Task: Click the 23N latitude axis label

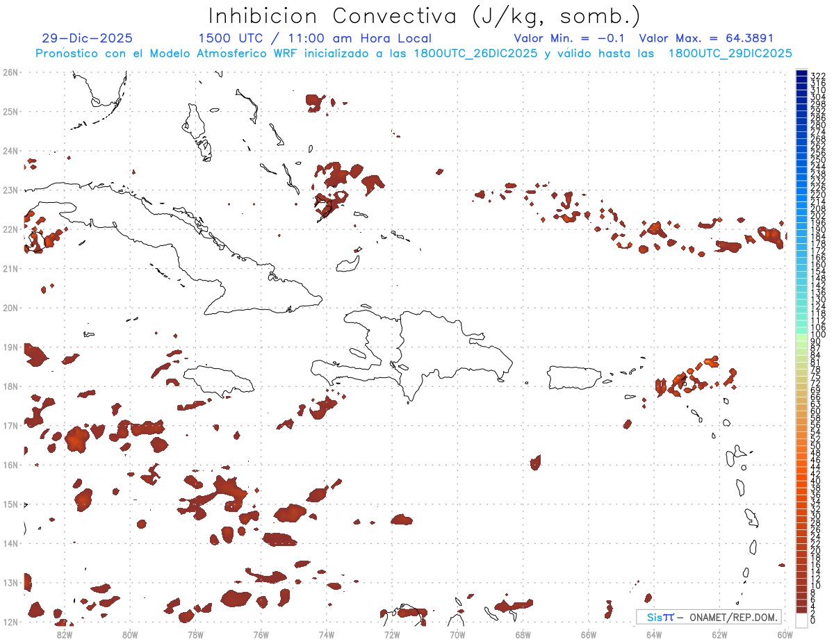Action: click(10, 190)
